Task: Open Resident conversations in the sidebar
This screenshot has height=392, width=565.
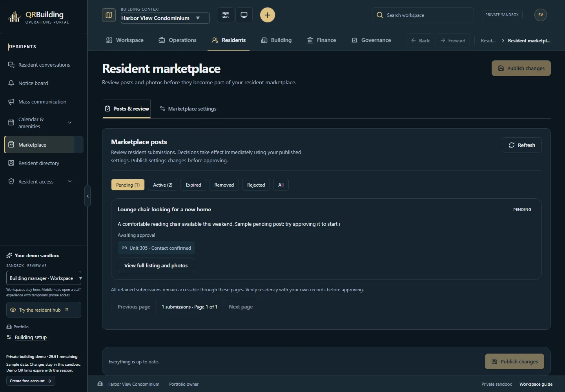Action: [44, 65]
